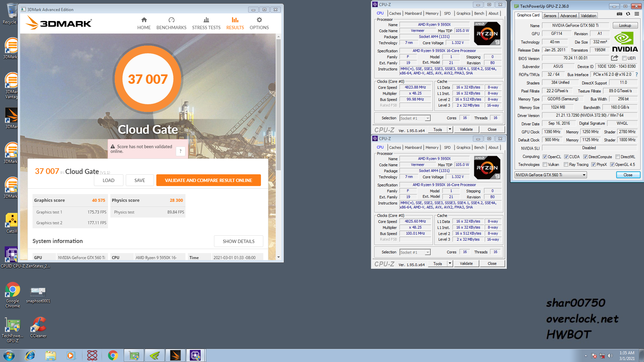Open Google Chrome desktop shortcut
Screen dimensions: 644x362
(12, 295)
